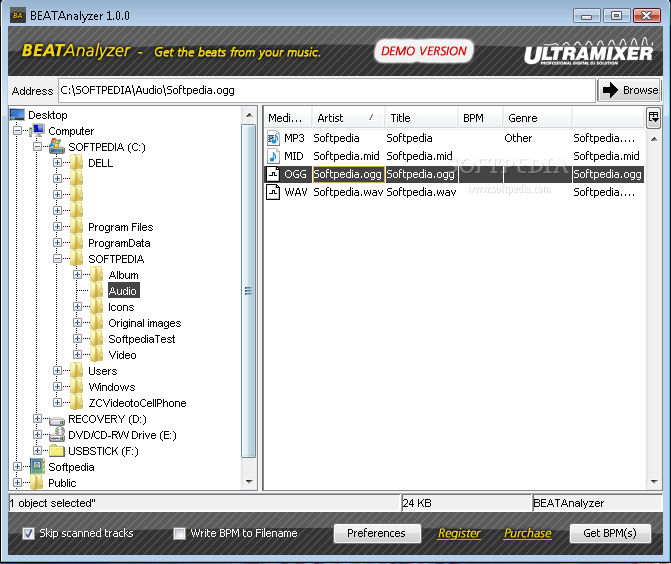
Task: Click the Album folder icon
Action: click(x=97, y=275)
